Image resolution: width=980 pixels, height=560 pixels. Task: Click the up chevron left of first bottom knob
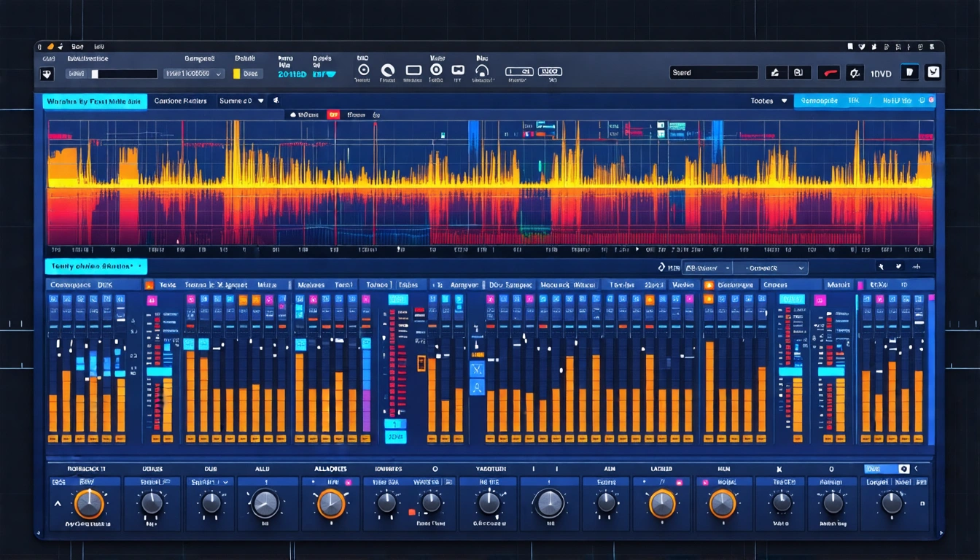[x=58, y=504]
